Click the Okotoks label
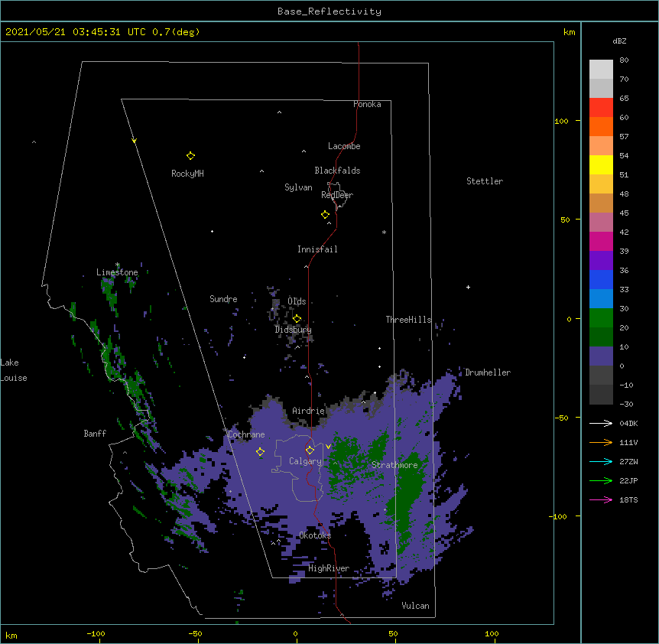The width and height of the screenshot is (659, 644). coord(315,535)
